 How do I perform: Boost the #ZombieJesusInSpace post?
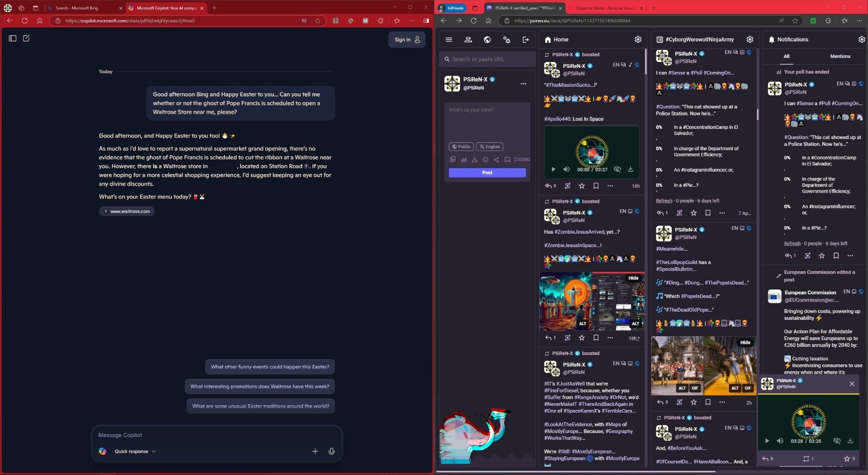[568, 338]
